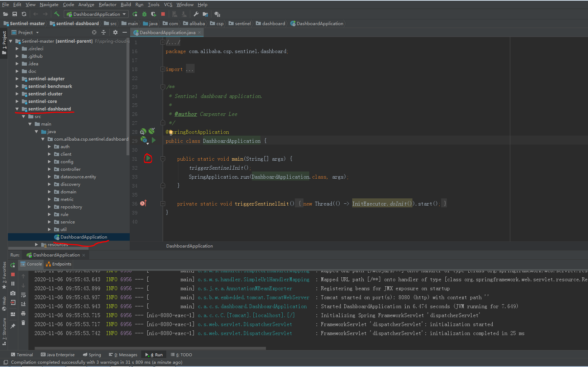588x367 pixels.
Task: Open project settings with the wrench icon
Action: click(196, 14)
